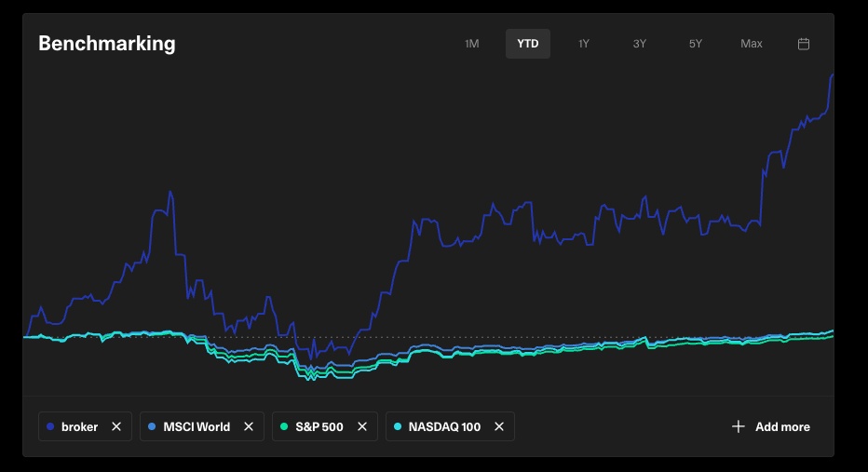Click the NASDAQ 100 cyan legend dot
868x472 pixels.
pos(398,427)
